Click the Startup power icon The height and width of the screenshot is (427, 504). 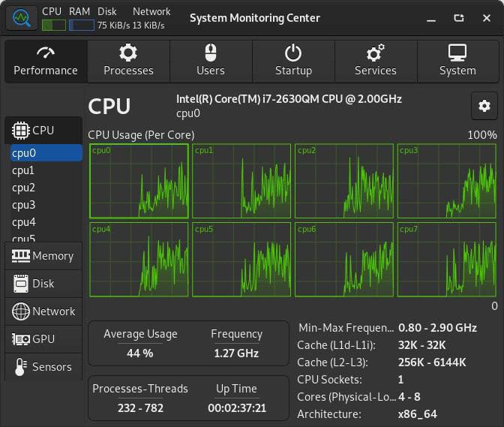(x=293, y=53)
